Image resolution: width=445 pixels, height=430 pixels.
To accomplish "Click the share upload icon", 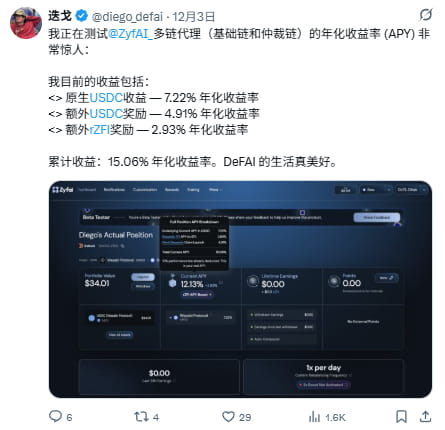I will (x=425, y=416).
